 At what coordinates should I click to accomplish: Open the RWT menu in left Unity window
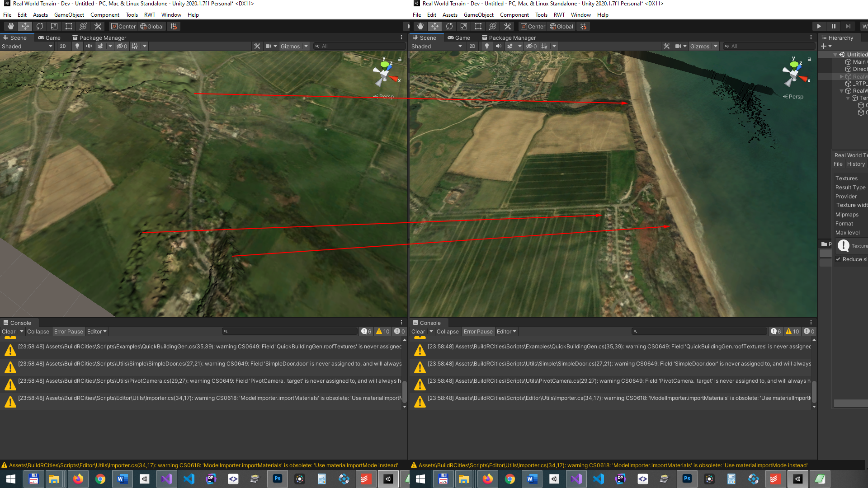click(150, 15)
